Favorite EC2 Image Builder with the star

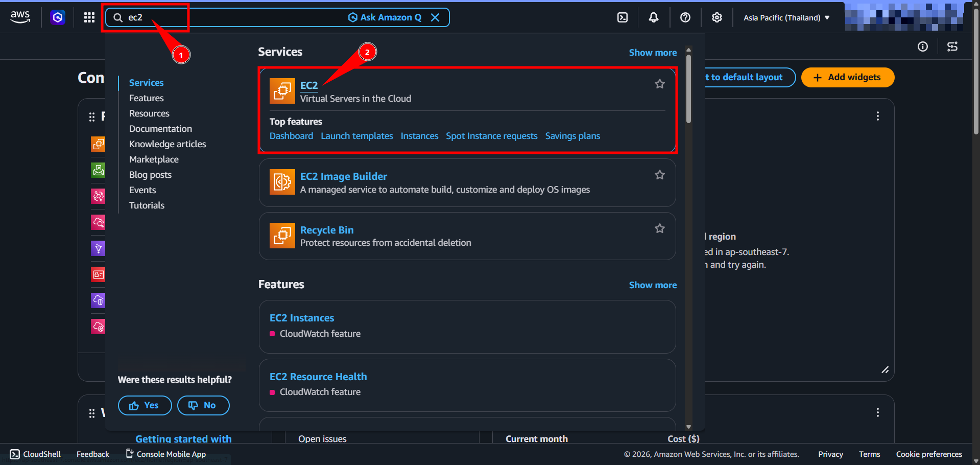[x=660, y=175]
